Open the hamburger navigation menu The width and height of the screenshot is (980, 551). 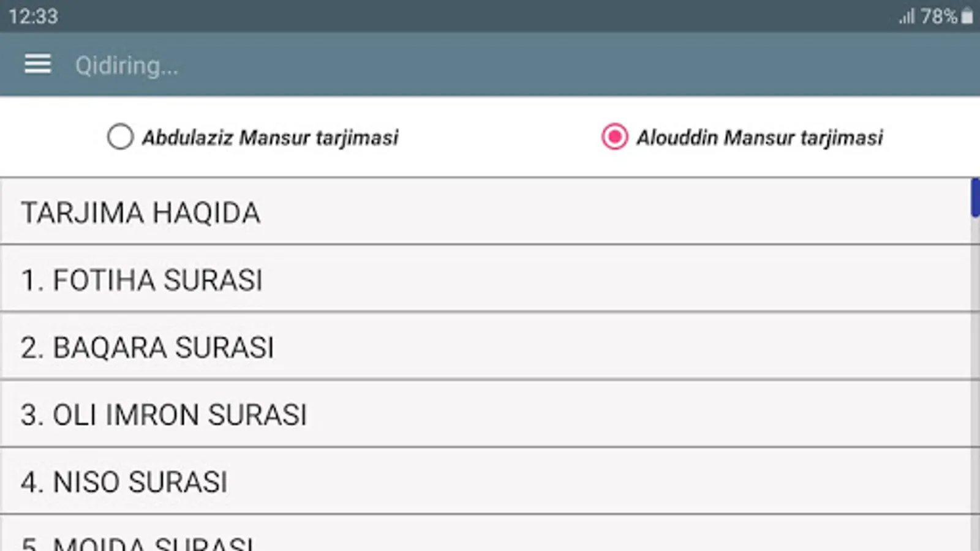(37, 64)
